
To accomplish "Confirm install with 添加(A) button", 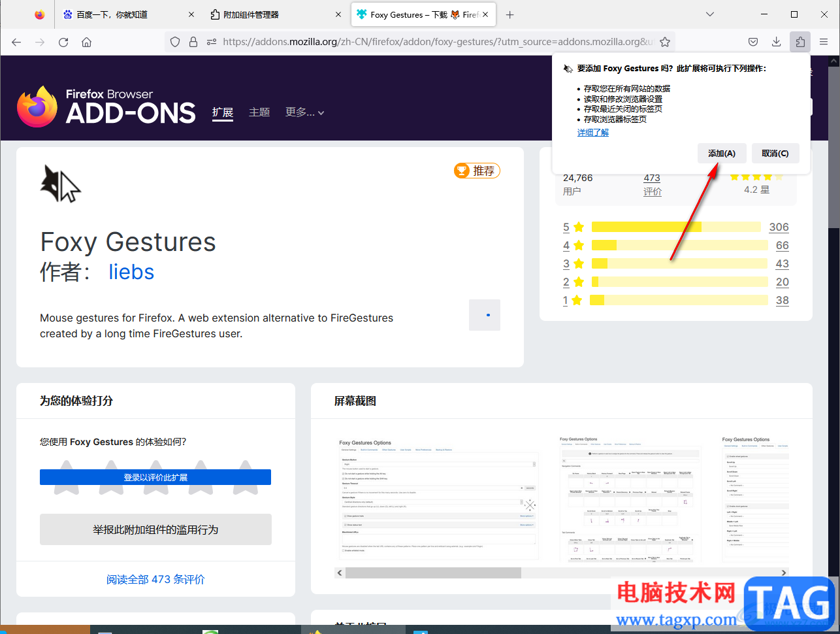I will coord(722,154).
